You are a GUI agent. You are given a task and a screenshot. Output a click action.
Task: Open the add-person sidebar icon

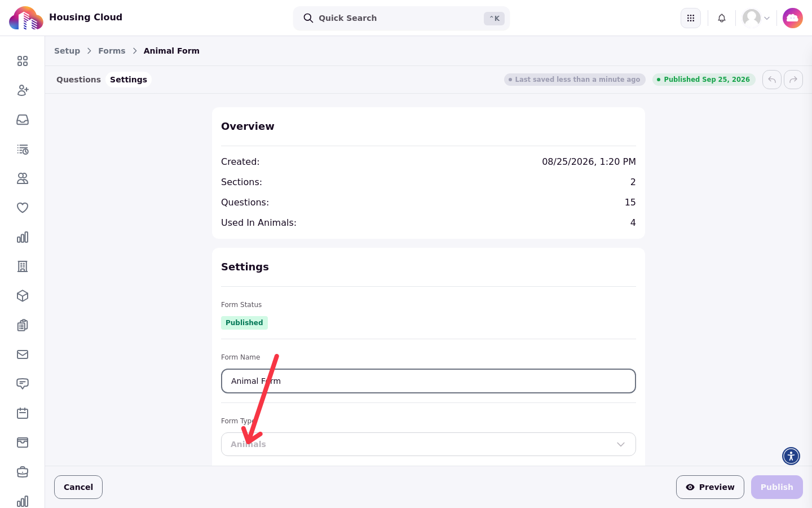coord(23,90)
